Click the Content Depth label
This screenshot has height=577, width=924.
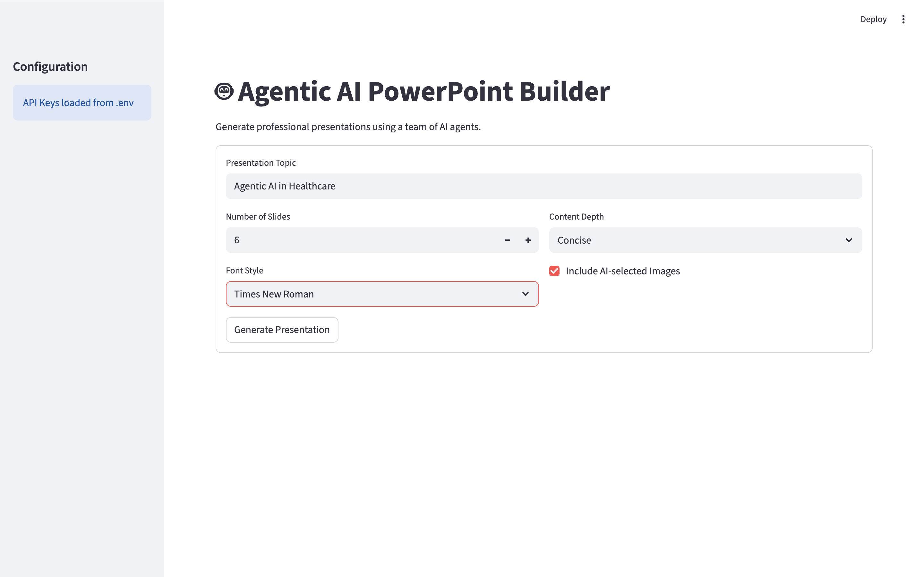pos(576,217)
